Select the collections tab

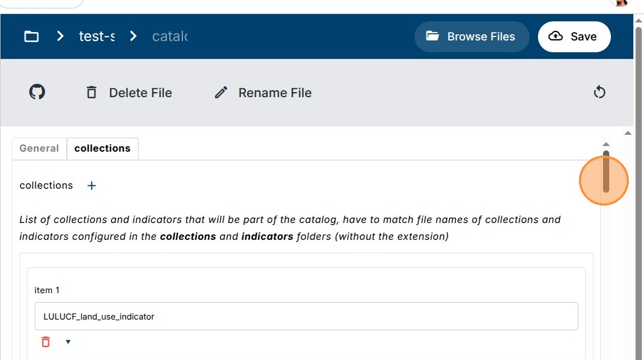pos(102,148)
